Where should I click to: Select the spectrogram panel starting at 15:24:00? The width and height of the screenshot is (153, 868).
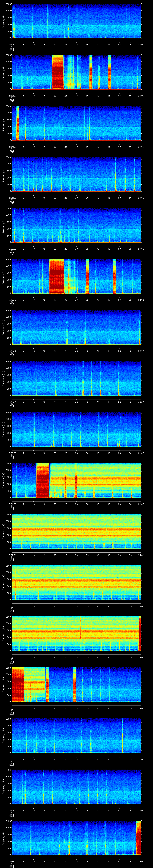tap(77, 123)
